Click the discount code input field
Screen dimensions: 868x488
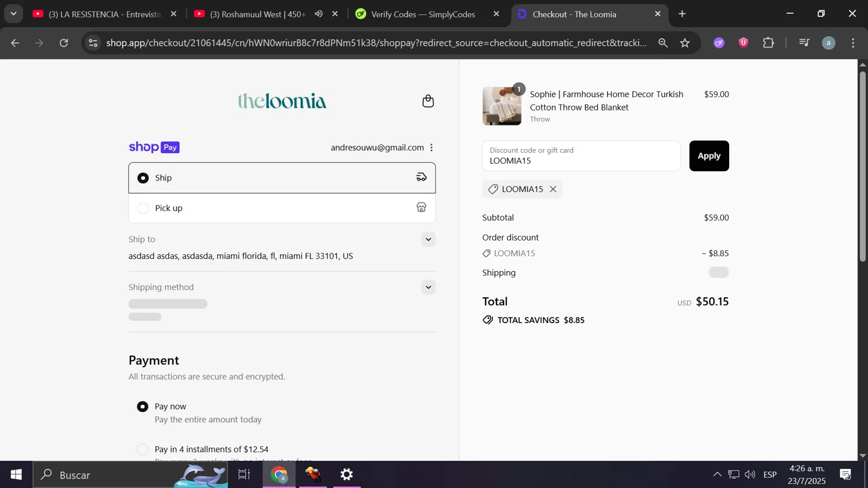click(x=582, y=156)
